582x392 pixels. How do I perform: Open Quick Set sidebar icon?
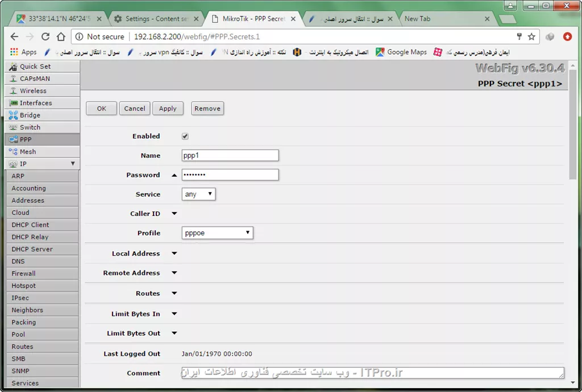(13, 66)
